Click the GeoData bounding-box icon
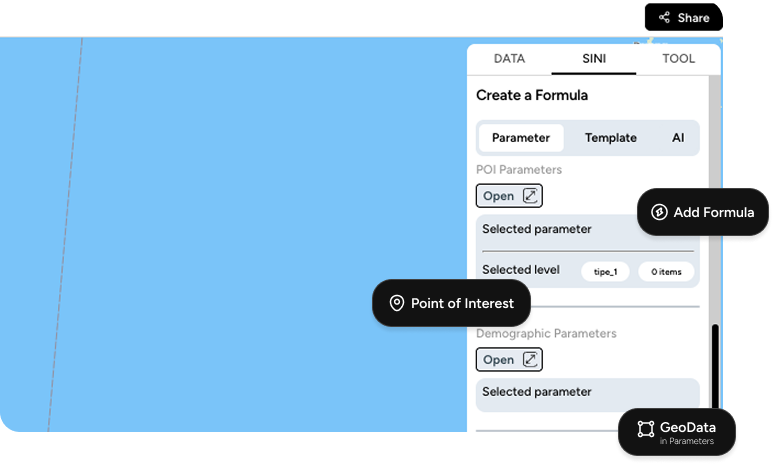 (646, 429)
